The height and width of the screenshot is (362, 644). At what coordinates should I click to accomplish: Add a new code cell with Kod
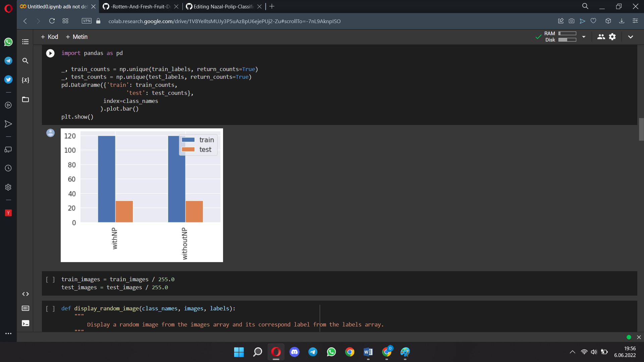click(x=49, y=37)
